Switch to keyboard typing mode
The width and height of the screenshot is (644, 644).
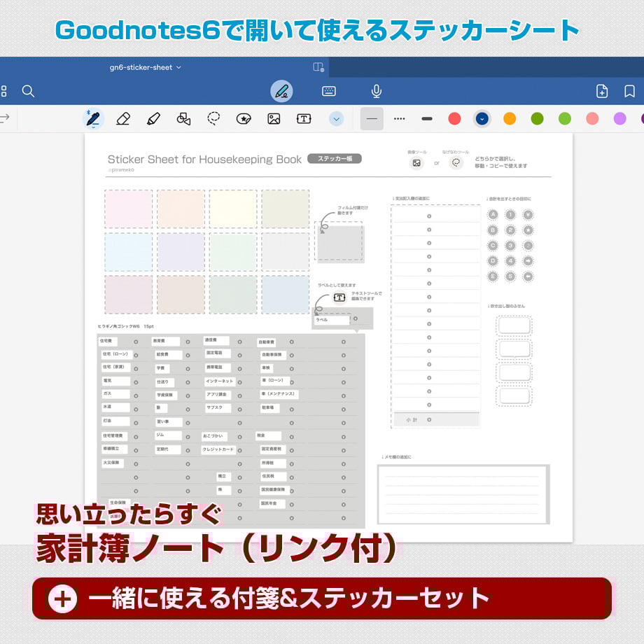point(329,91)
